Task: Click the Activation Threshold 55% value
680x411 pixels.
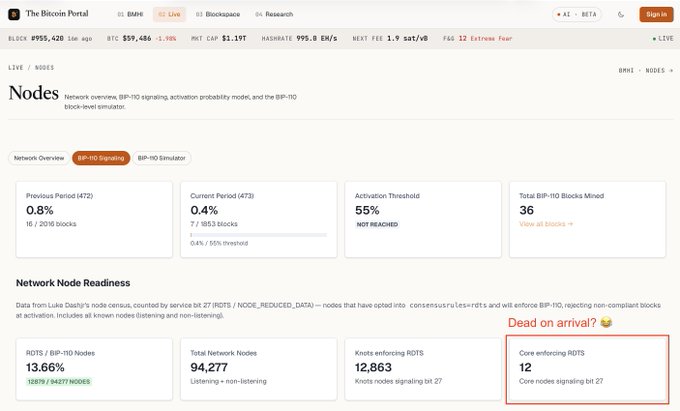Action: click(367, 210)
